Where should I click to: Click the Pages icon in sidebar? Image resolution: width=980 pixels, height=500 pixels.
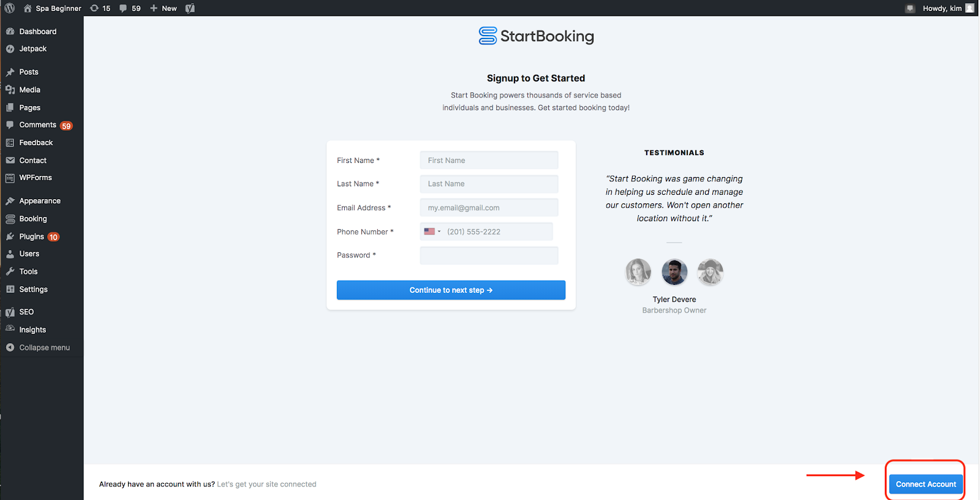point(10,107)
